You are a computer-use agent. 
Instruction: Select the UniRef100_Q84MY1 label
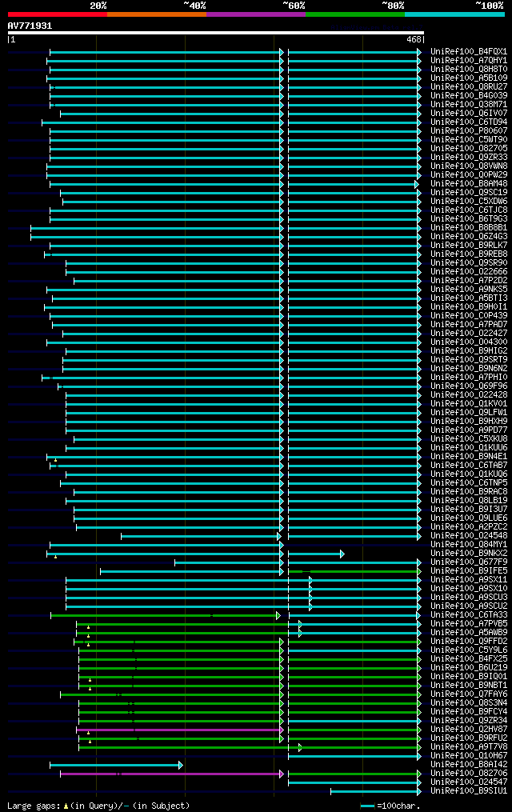[x=469, y=545]
